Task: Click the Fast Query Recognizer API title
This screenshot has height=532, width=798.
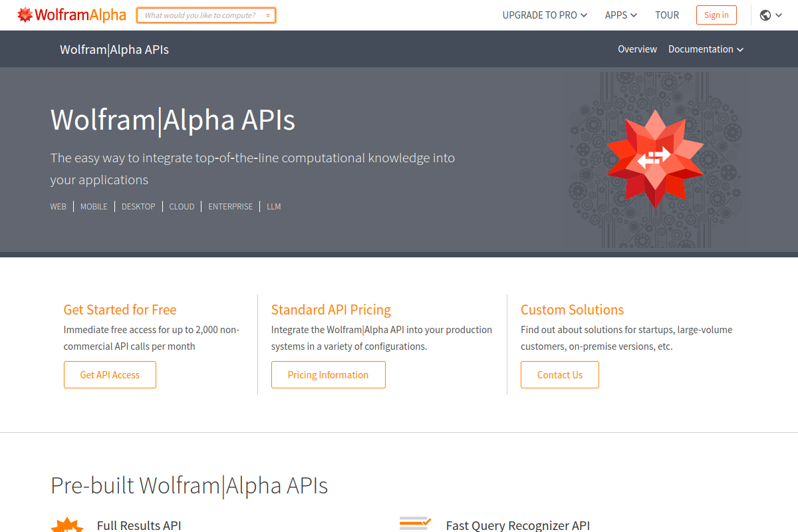Action: pyautogui.click(x=518, y=525)
